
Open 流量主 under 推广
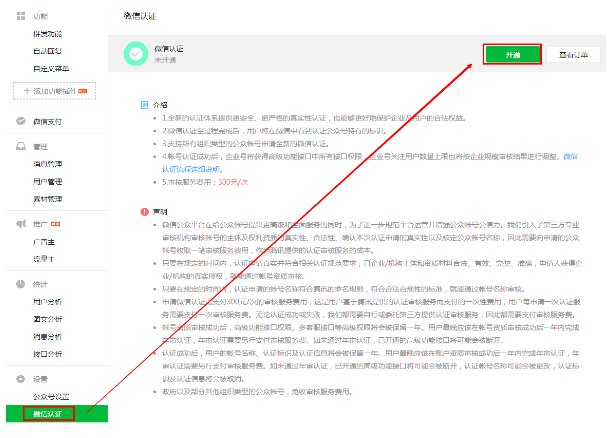click(44, 259)
